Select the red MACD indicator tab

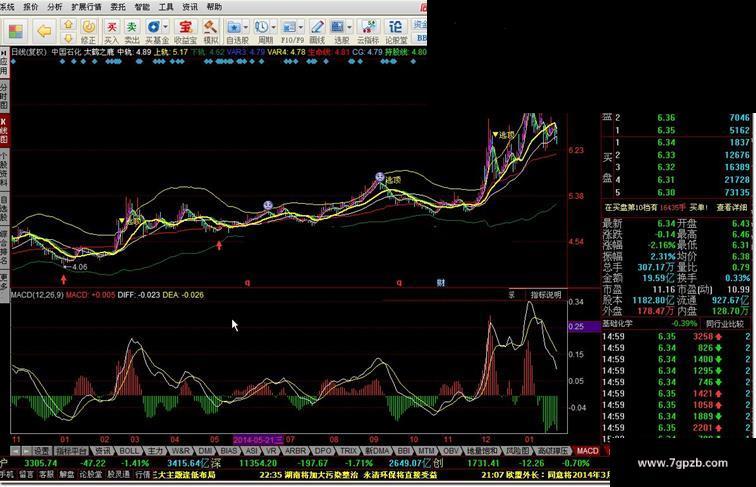point(588,451)
